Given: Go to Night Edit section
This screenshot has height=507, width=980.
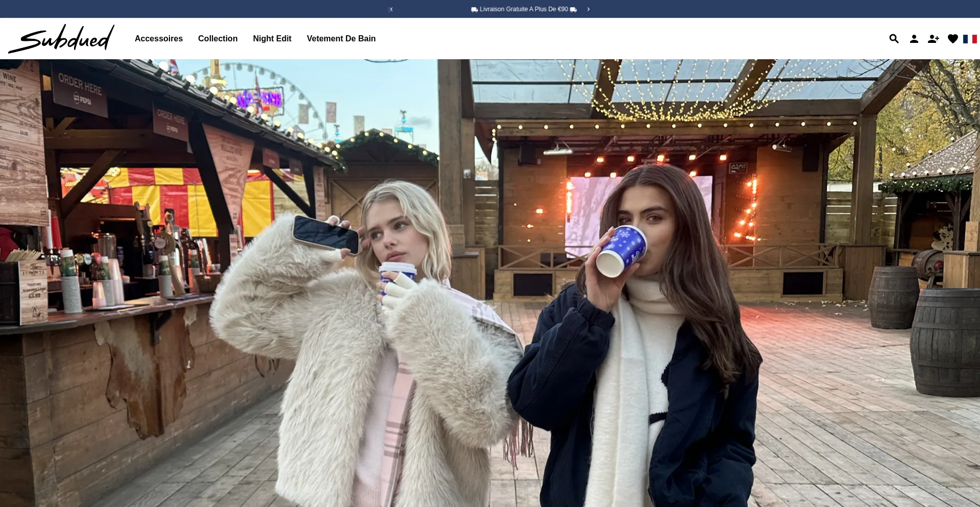Looking at the screenshot, I should [x=272, y=39].
